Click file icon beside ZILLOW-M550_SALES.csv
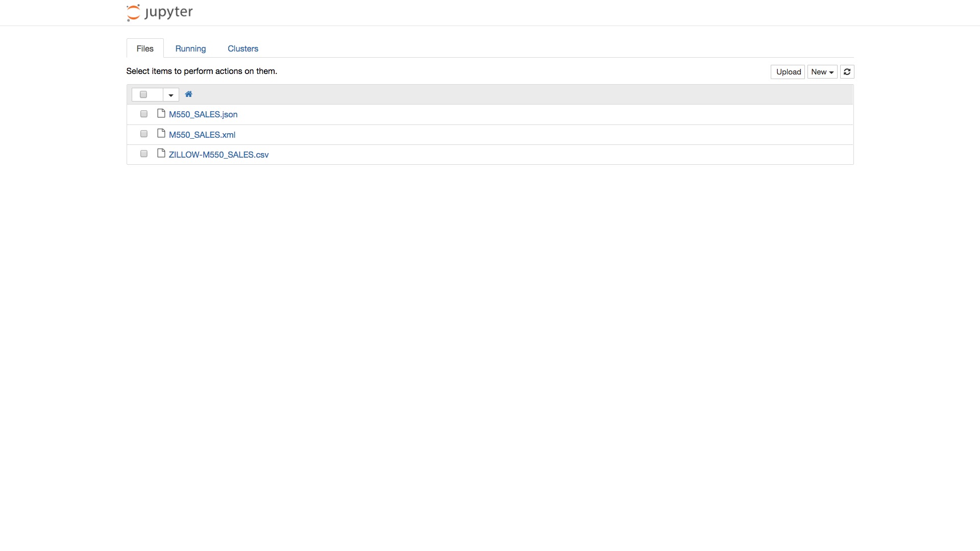The image size is (980, 551). click(x=161, y=154)
